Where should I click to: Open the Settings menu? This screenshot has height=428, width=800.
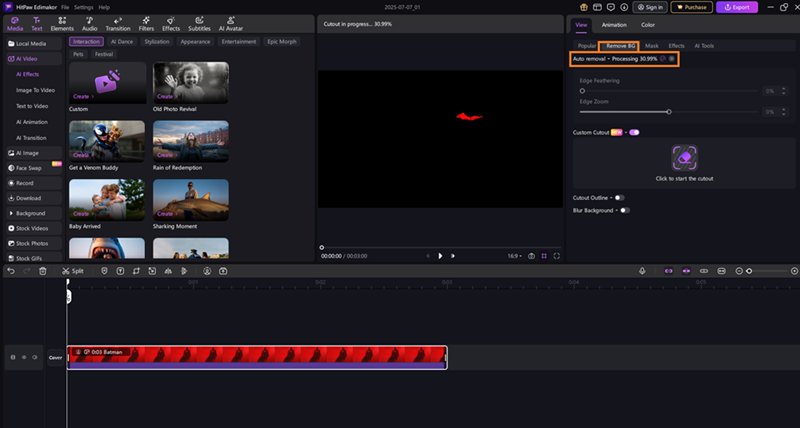click(x=84, y=8)
